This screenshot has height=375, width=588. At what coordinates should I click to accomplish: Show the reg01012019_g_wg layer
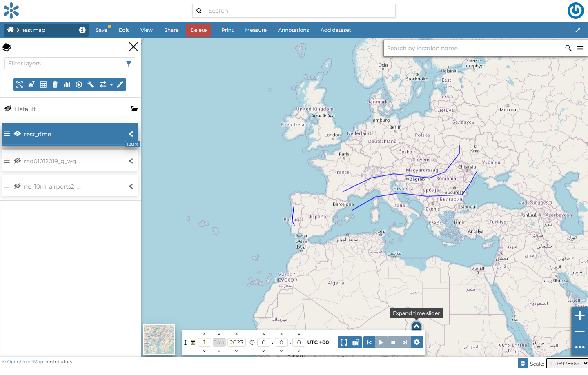tap(17, 161)
